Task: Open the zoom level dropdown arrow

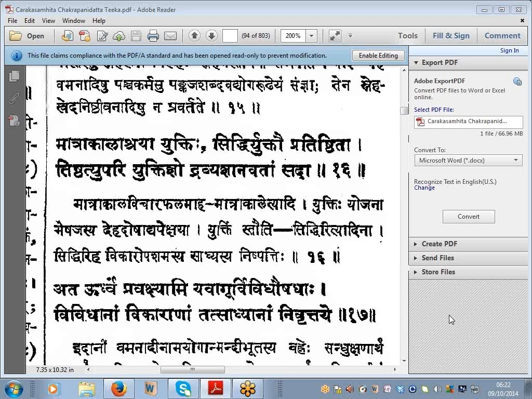Action: click(x=312, y=36)
